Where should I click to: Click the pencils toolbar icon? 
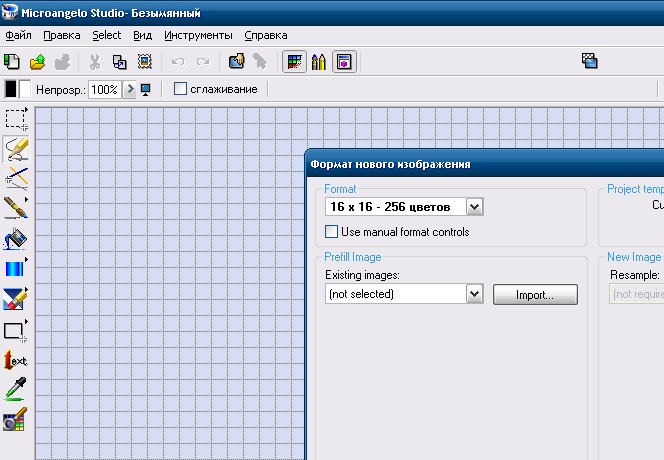318,62
